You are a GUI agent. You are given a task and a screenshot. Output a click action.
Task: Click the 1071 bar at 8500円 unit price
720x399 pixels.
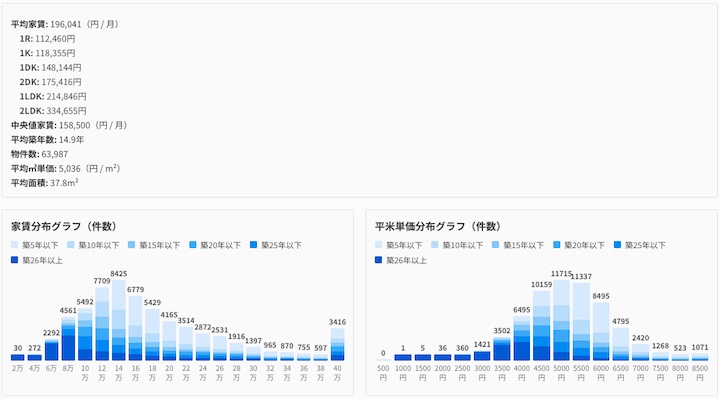tap(700, 357)
